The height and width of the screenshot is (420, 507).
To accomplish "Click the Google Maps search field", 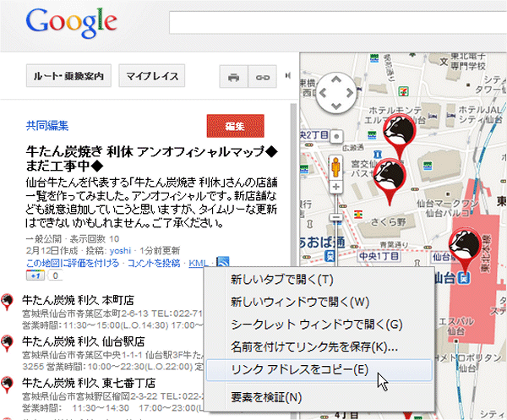I will coord(338,23).
